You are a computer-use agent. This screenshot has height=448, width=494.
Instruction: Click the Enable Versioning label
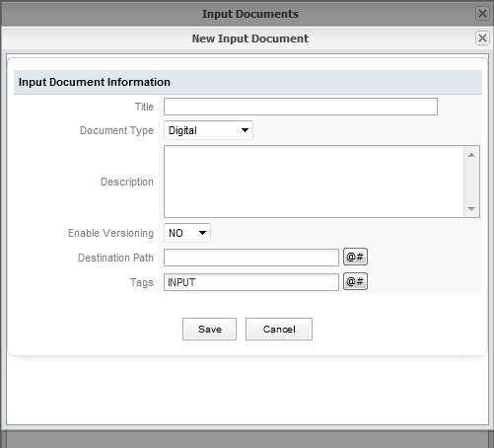point(110,233)
